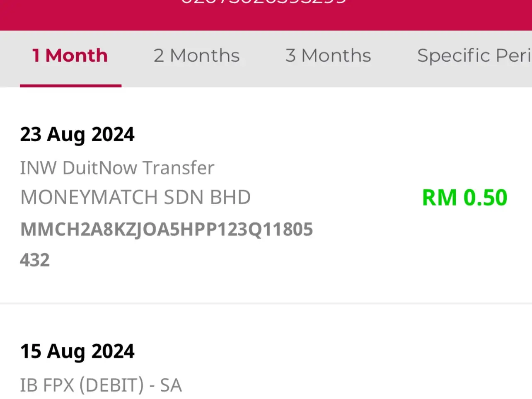
Task: Select the MONEYMATCH SDN BHD payee name
Action: click(x=135, y=197)
